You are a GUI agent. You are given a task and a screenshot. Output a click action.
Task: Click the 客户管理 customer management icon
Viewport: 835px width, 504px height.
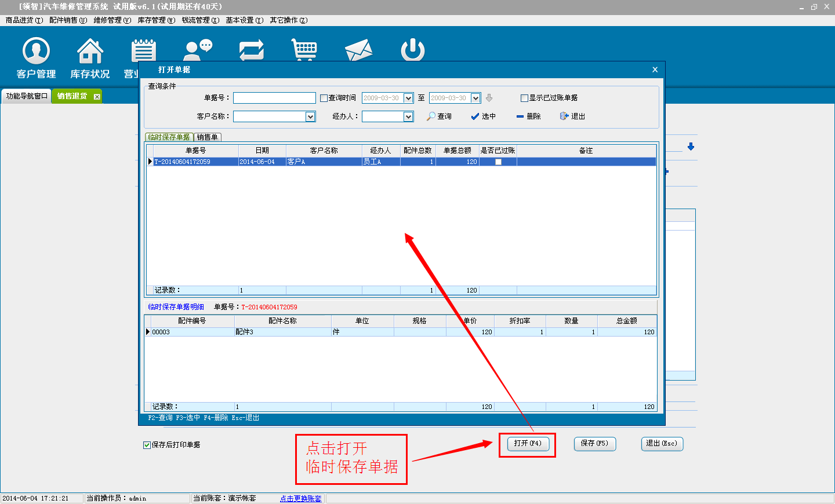(x=36, y=51)
